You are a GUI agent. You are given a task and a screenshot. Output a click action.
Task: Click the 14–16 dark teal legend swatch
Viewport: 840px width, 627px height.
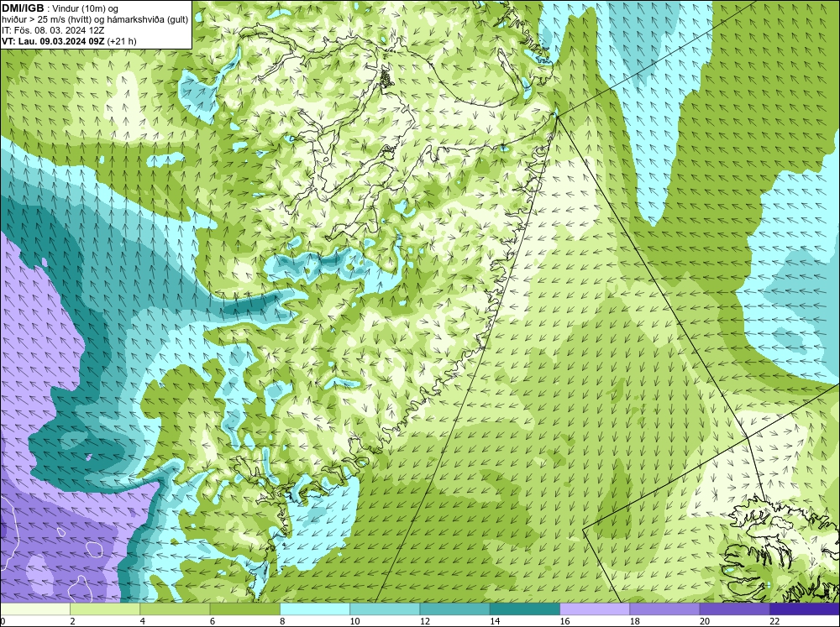click(x=525, y=609)
